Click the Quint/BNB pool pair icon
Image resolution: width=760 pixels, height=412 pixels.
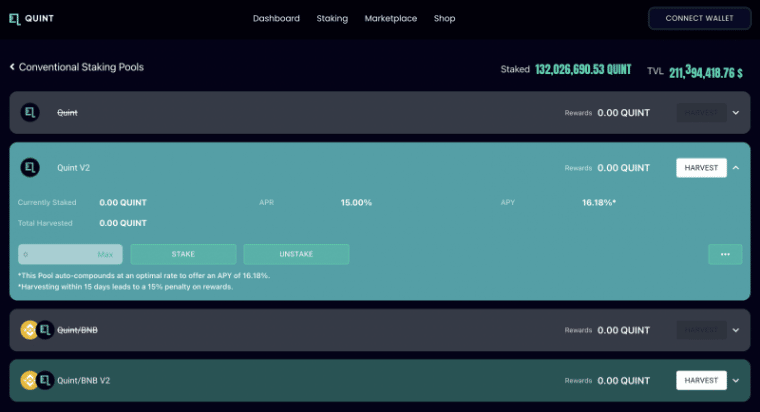[x=37, y=330]
